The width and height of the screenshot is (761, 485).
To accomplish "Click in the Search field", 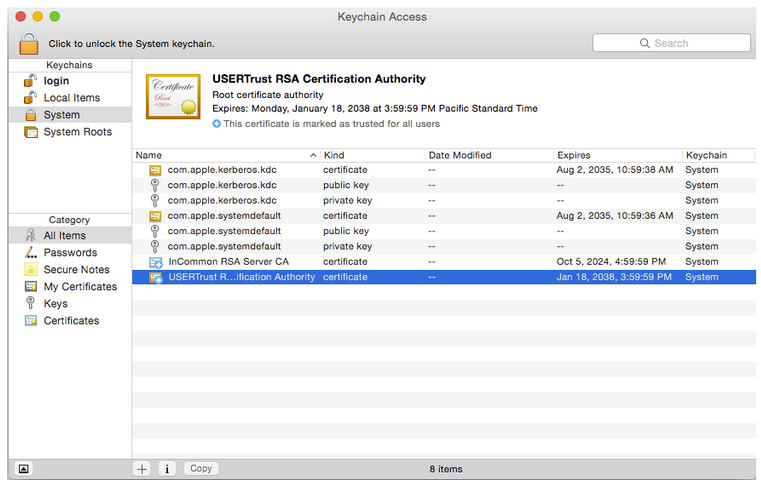I will (x=671, y=43).
